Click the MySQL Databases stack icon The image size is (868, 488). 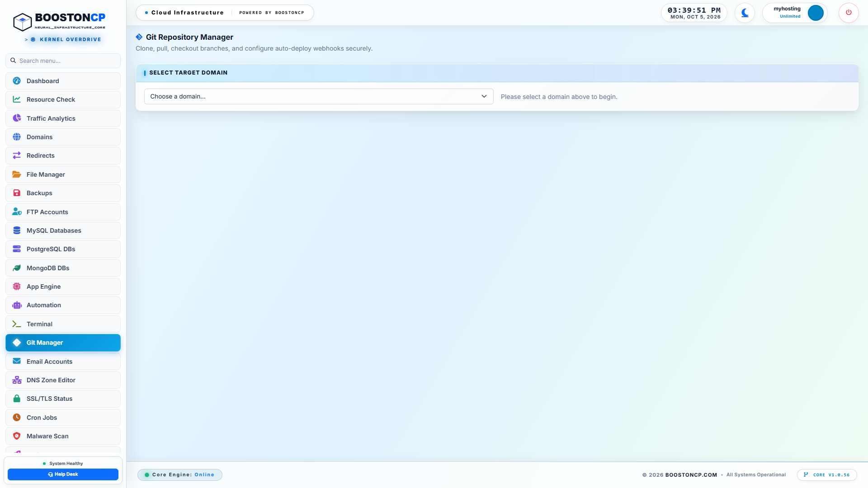point(17,230)
